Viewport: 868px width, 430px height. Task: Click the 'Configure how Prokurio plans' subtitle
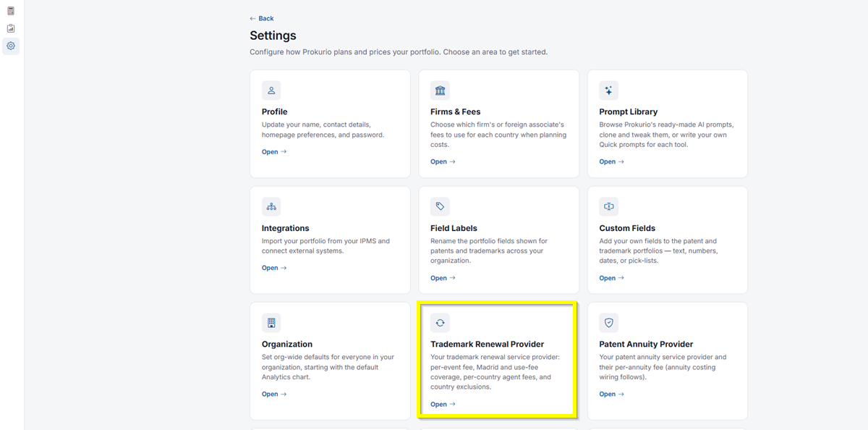tap(399, 52)
